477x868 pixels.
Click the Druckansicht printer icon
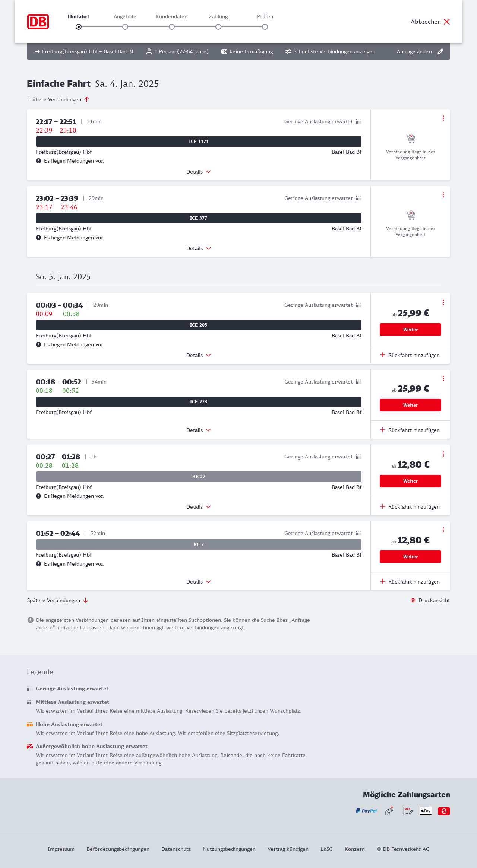point(413,600)
